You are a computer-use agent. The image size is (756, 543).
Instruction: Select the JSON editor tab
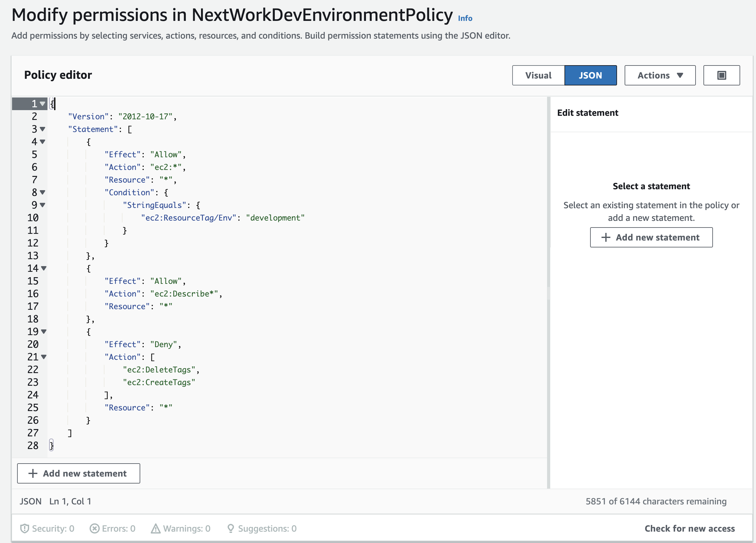590,75
